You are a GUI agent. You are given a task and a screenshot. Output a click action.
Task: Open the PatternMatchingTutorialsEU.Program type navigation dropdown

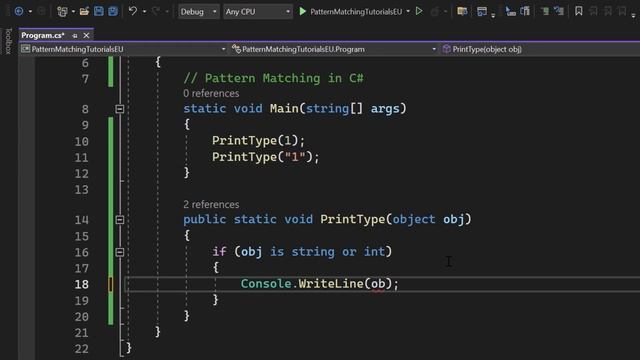point(334,49)
